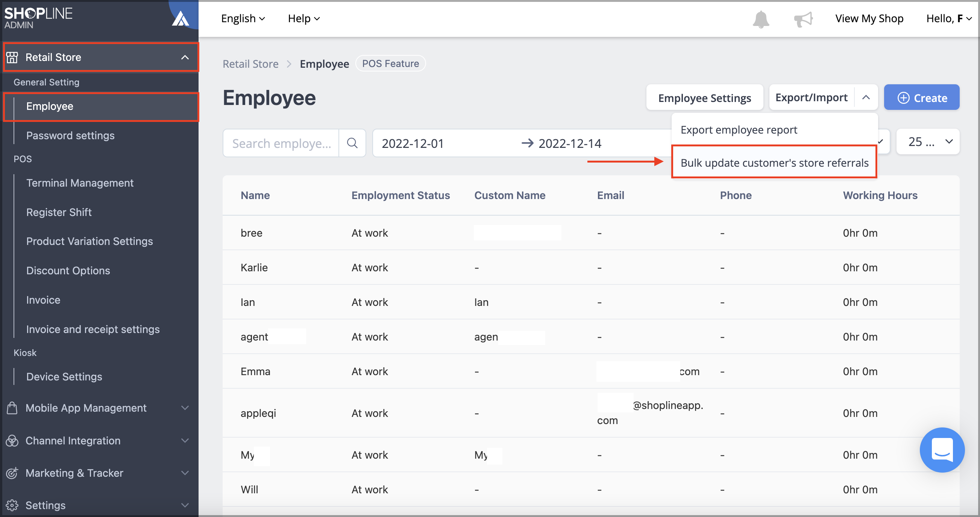Click the Mobile App Management bag icon
Viewport: 980px width, 517px height.
12,408
